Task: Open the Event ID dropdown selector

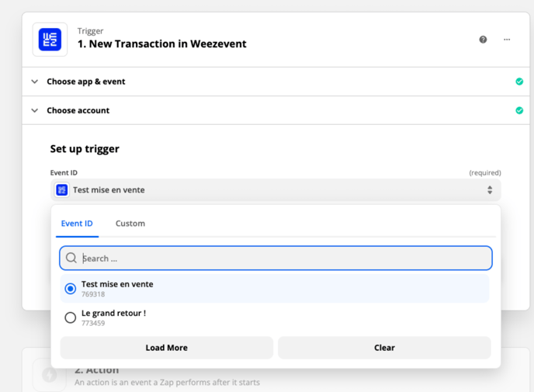Action: pyautogui.click(x=276, y=189)
